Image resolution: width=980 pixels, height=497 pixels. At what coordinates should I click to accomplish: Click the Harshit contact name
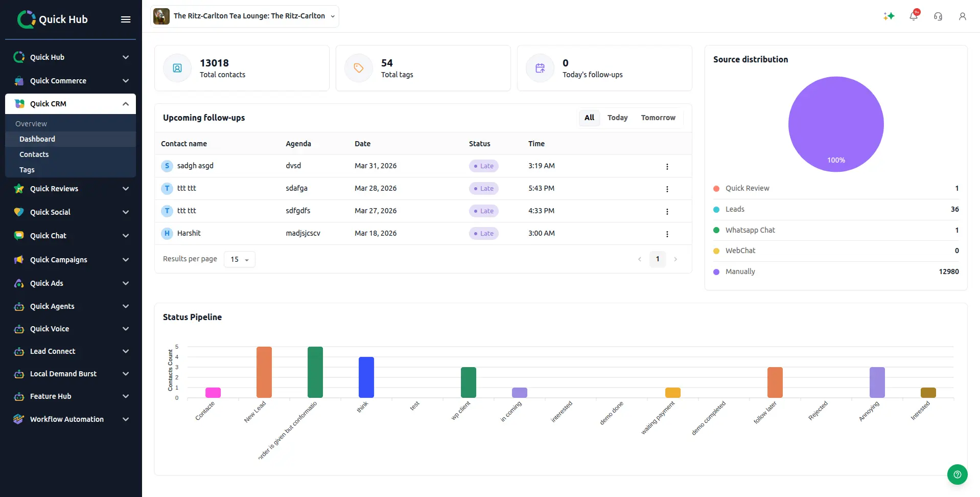189,233
